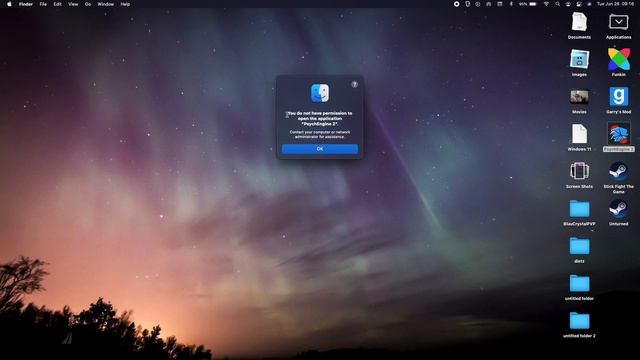Open the dialog's help question mark

coord(354,84)
